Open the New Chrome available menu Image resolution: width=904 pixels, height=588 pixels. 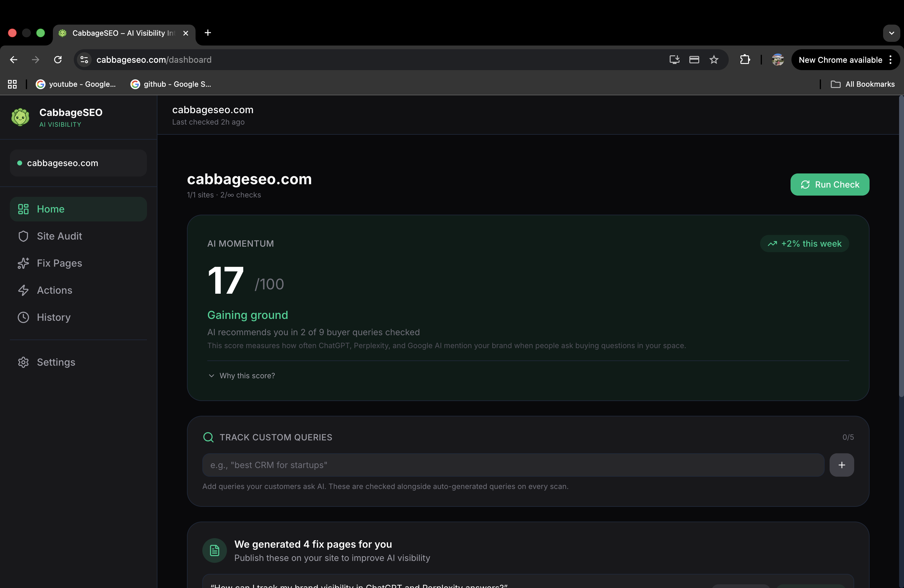(x=840, y=60)
